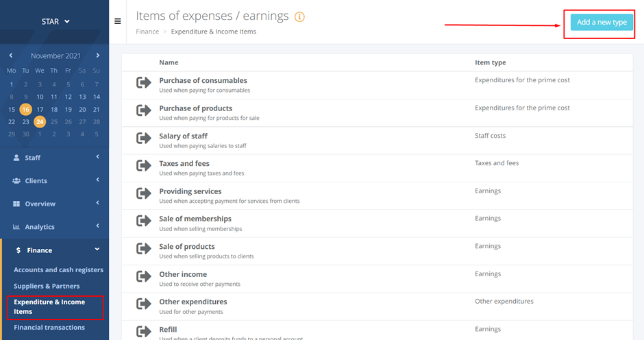Screen dimensions: 644x340
Task: Open the Purchase of products item
Action: (x=195, y=108)
